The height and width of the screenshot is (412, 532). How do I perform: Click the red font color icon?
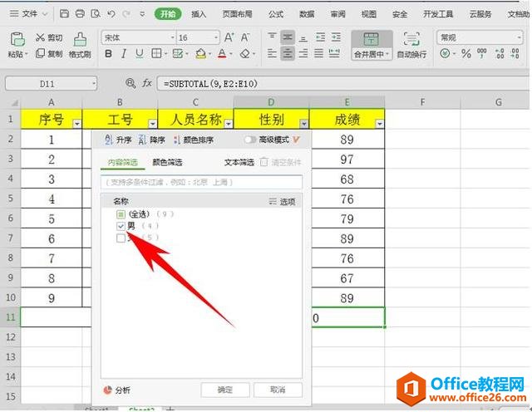(x=222, y=54)
